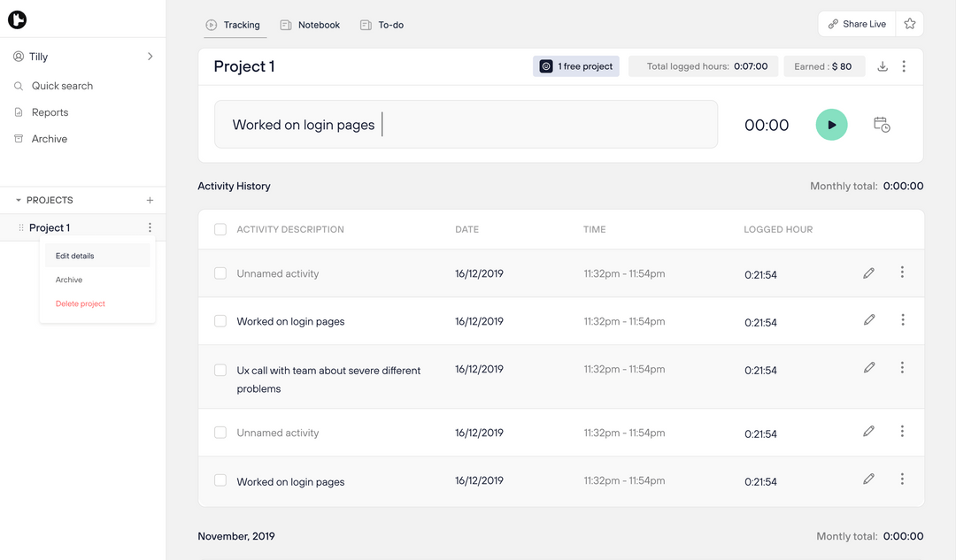Open the manual time entry calendar icon
Viewport: 956px width, 560px height.
(882, 125)
